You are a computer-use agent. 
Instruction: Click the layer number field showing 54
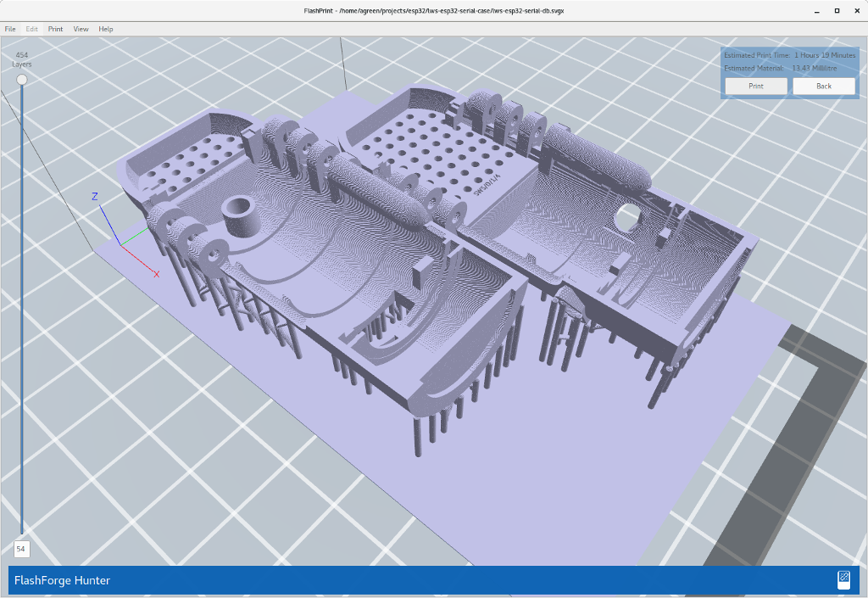(x=21, y=549)
